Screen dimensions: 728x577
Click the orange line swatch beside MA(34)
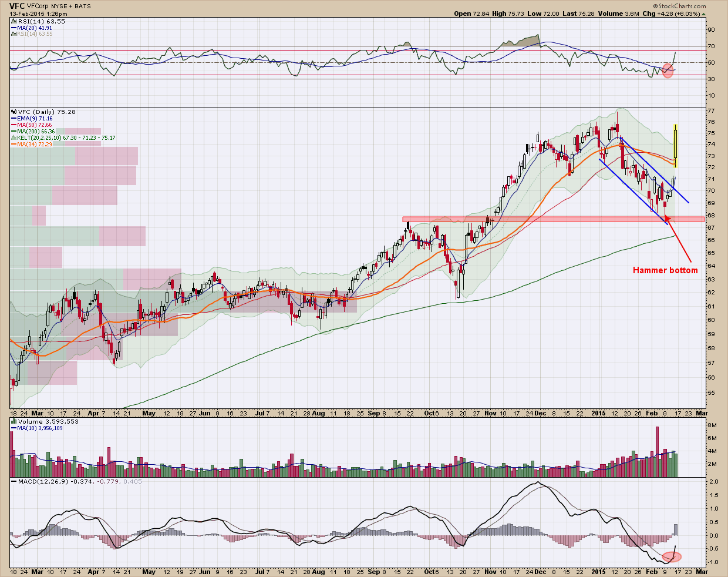click(x=14, y=144)
